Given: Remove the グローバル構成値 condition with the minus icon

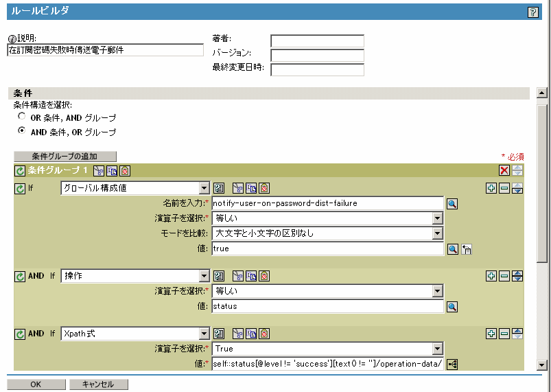Looking at the screenshot, I should click(504, 188).
